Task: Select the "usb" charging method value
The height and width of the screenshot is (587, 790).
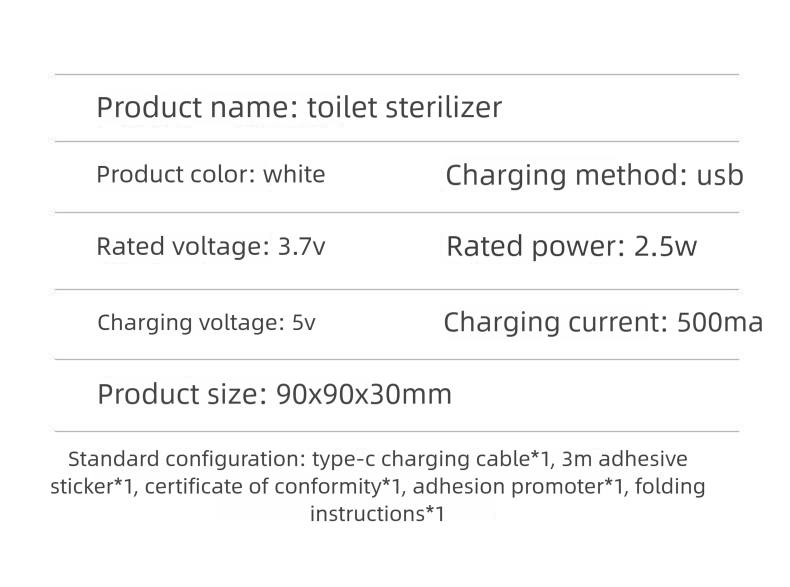Action: pyautogui.click(x=719, y=177)
